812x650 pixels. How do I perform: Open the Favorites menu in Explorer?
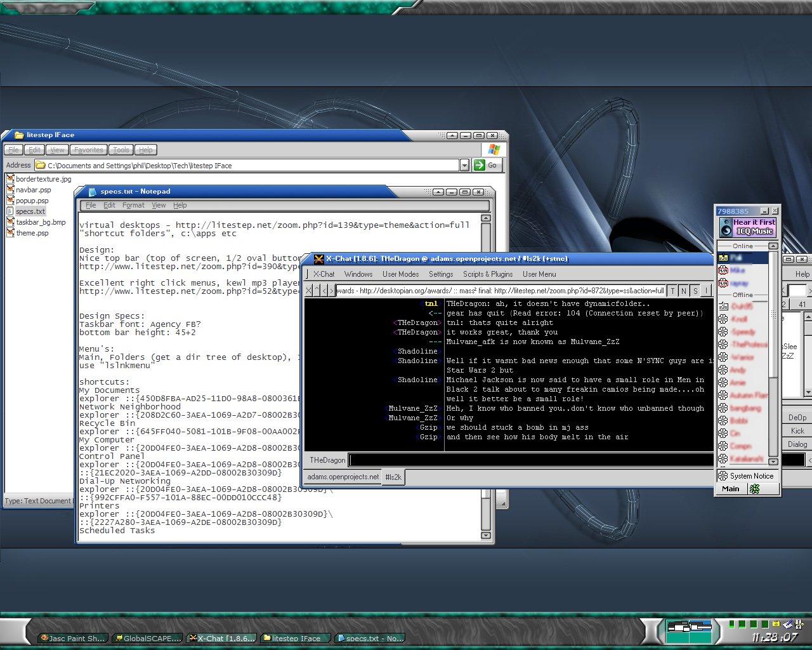tap(88, 150)
